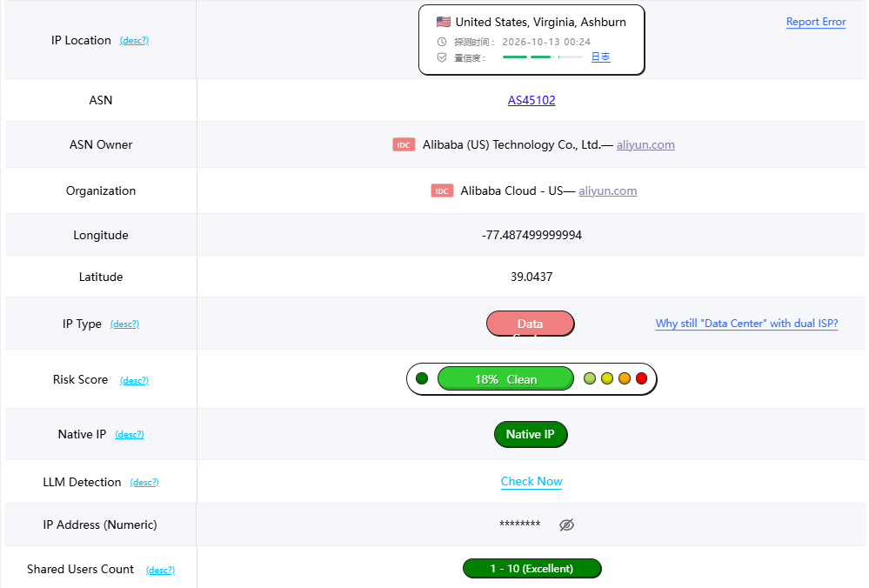Open the Risk Score desc link
This screenshot has width=869, height=588.
coord(135,381)
